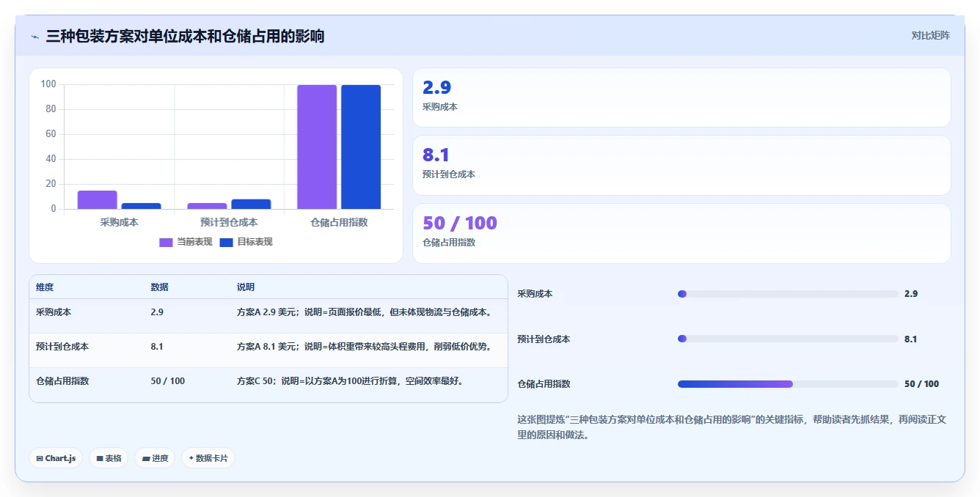
Task: Select the 仓储占用指数 cell in table
Action: [x=62, y=381]
